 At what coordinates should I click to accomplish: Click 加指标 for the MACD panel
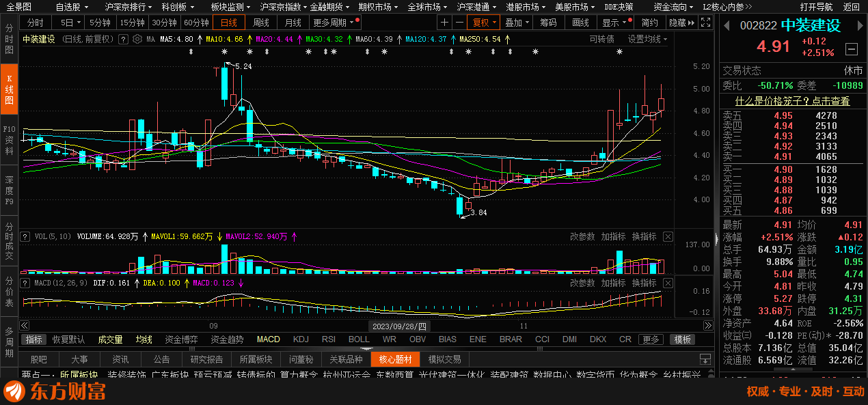(x=614, y=283)
